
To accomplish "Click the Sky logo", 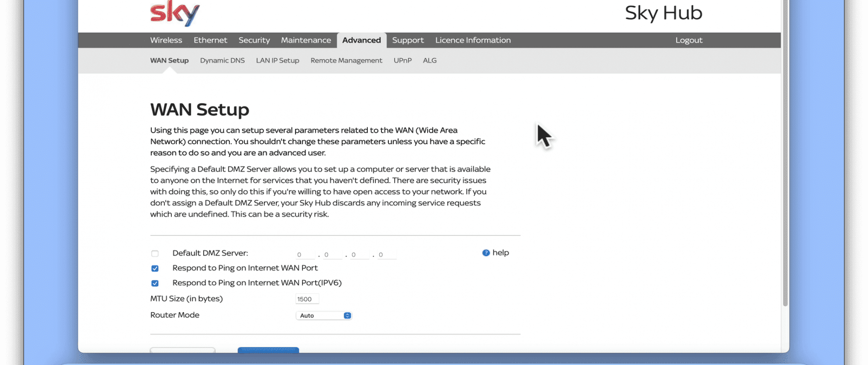I will click(175, 13).
